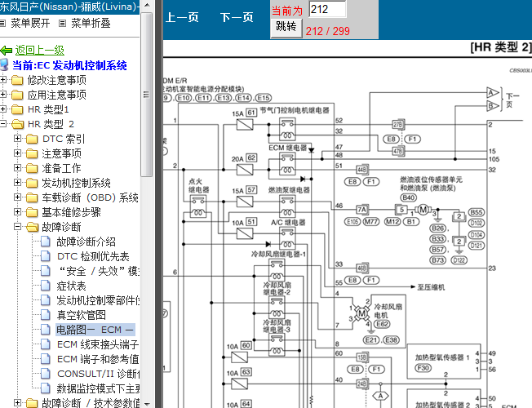This screenshot has height=408, width=532.
Task: Expand the 修改注意事项 folder
Action: 2,80
